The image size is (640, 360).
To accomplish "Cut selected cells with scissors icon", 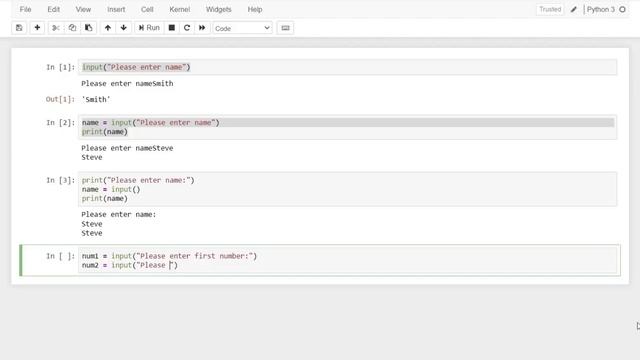I will coord(56,28).
